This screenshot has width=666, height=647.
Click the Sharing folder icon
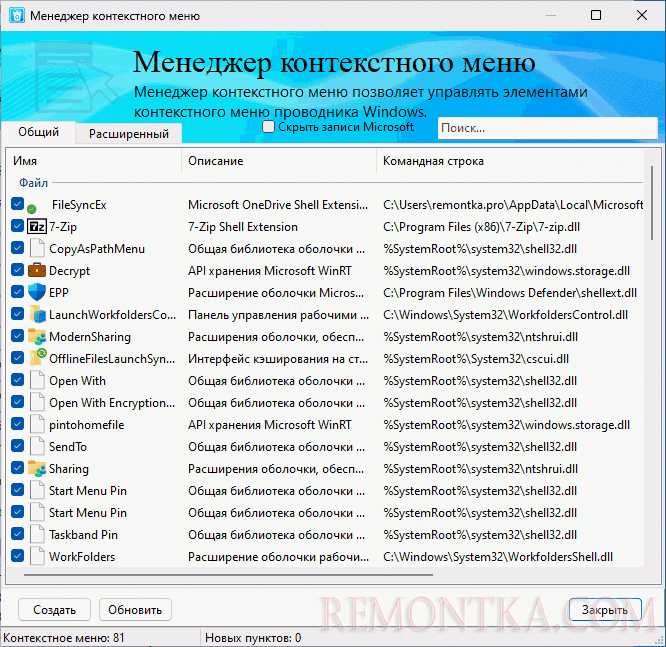pos(37,468)
